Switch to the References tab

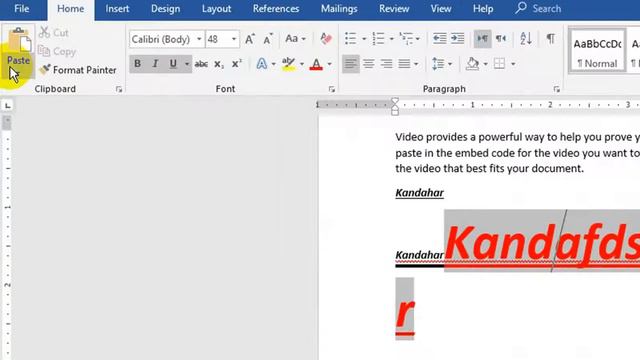pyautogui.click(x=276, y=9)
